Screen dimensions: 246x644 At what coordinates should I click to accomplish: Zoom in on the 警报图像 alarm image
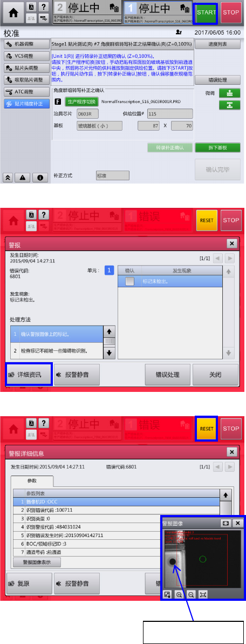180,594
